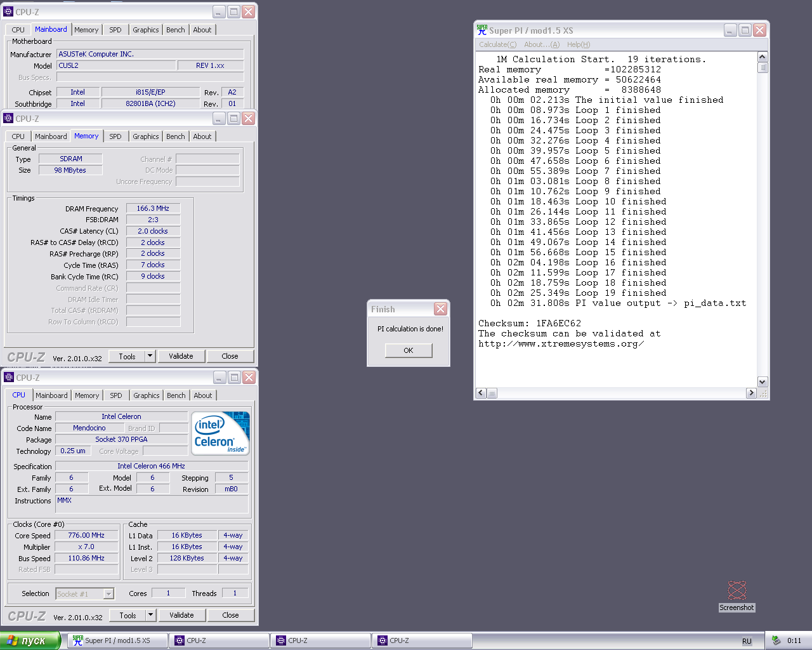Click Close button in bottom CPU-Z window
The height and width of the screenshot is (650, 812).
tap(230, 615)
